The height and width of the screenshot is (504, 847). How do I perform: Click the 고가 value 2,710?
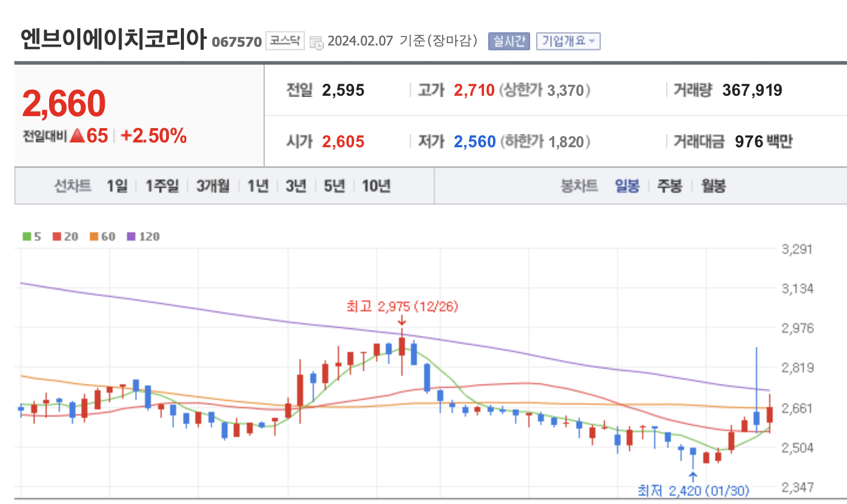474,90
